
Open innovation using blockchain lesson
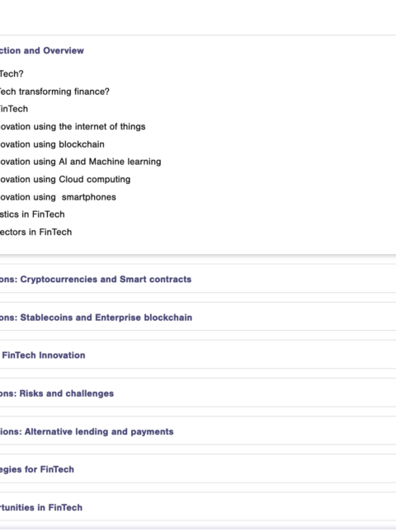coord(52,144)
